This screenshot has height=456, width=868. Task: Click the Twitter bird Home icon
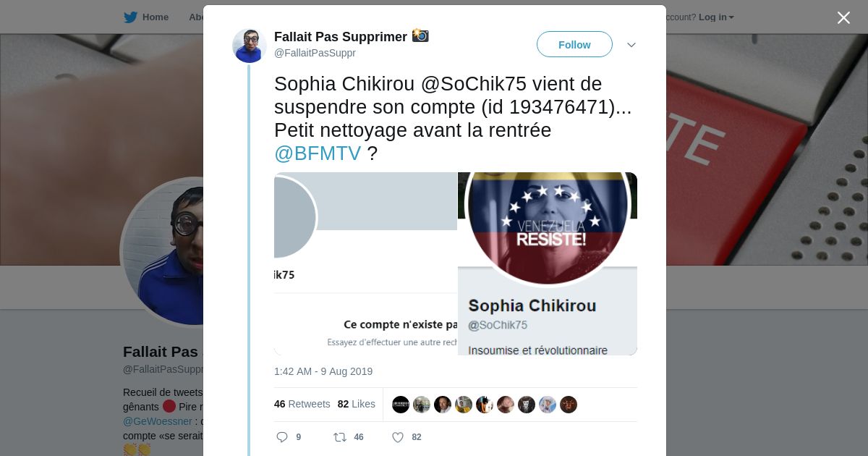[x=130, y=17]
